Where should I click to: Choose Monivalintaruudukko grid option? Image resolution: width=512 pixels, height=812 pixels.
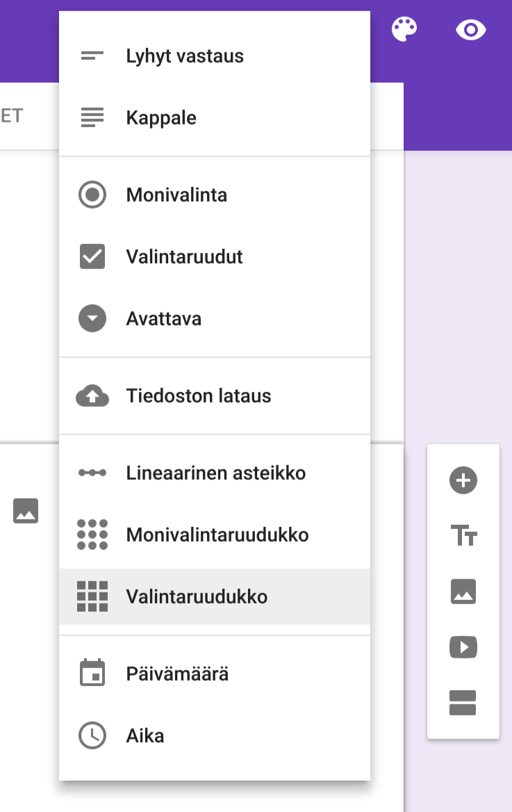click(215, 535)
